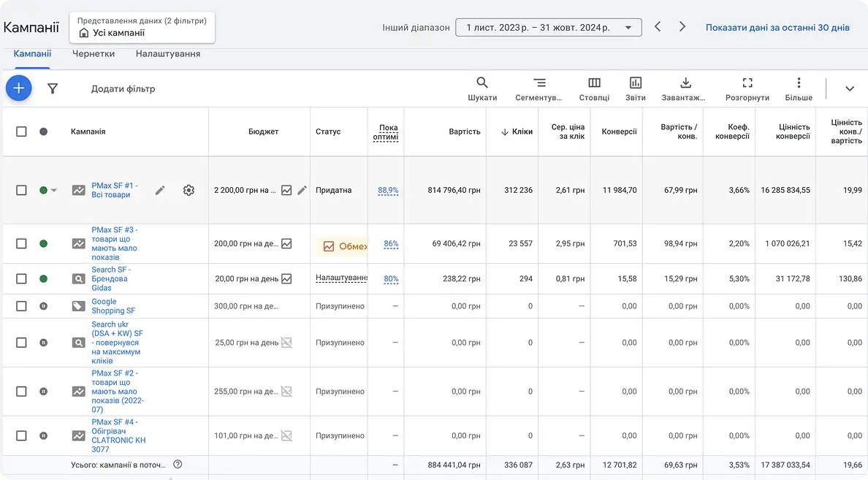Open the Стовпці columns editor
Image resolution: width=868 pixels, height=480 pixels.
594,88
